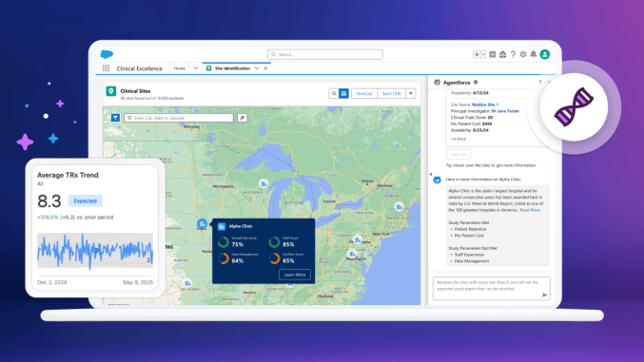This screenshot has width=644, height=362.
Task: Click Read More on Alpha Clinic description
Action: coord(530,210)
